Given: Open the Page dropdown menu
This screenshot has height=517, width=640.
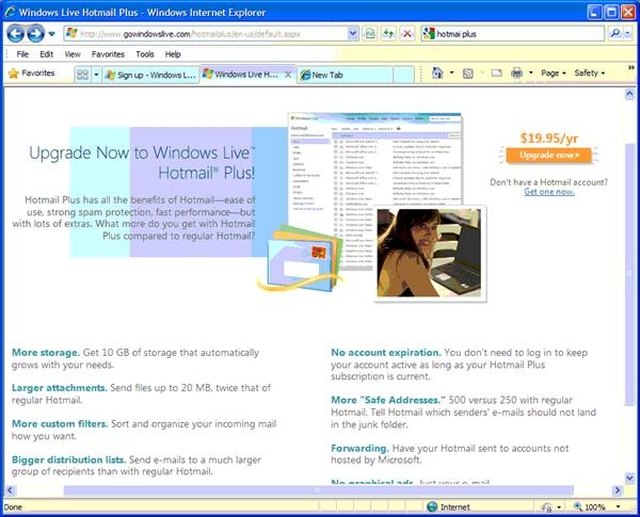Looking at the screenshot, I should [x=553, y=73].
